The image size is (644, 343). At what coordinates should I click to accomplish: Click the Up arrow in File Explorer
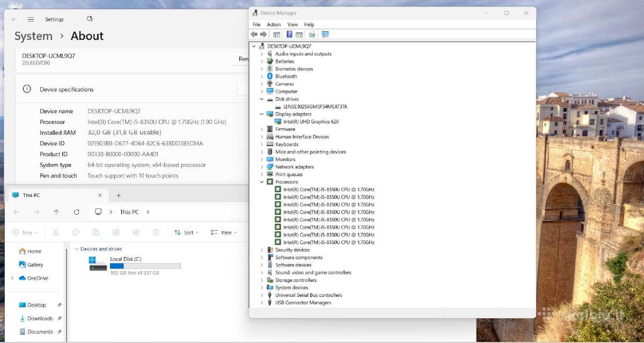pos(56,212)
